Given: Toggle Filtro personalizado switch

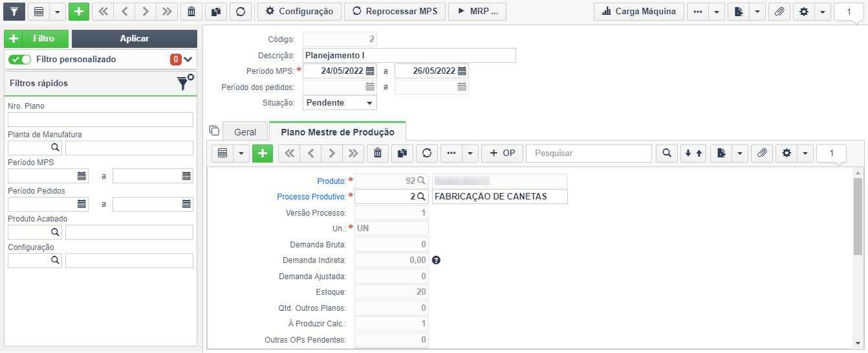Looking at the screenshot, I should 20,59.
